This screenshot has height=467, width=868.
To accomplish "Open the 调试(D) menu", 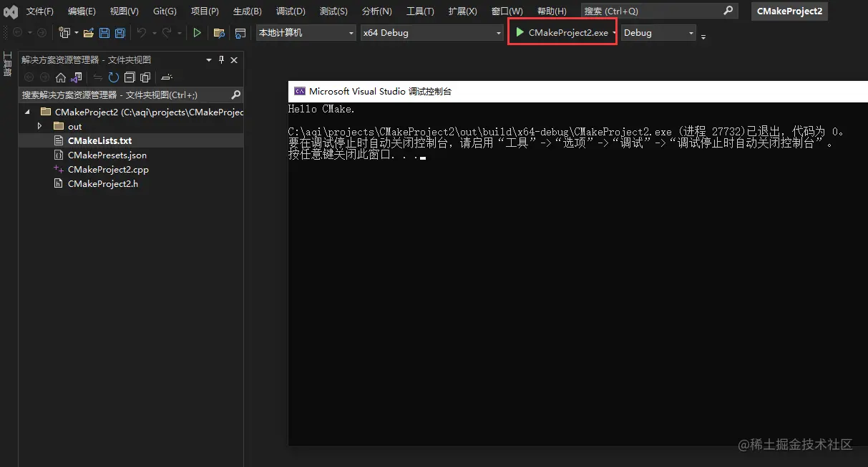I will [x=291, y=11].
